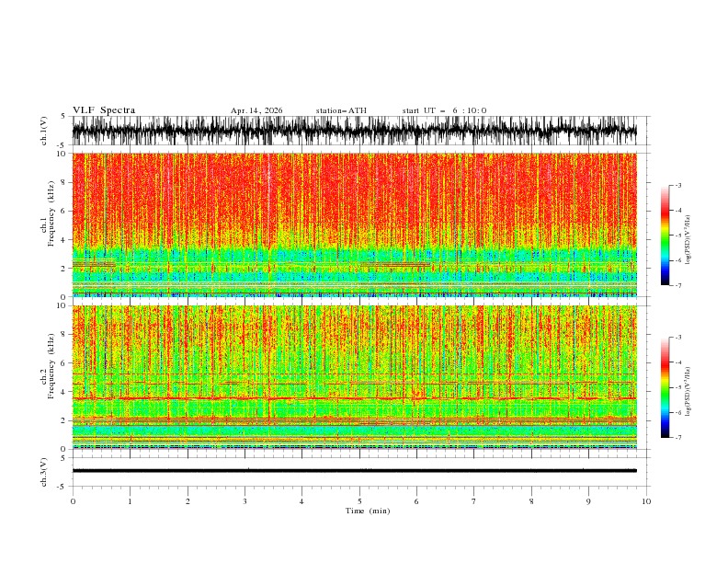Click the time axis tick label "0"
The image size is (728, 563).
pyautogui.click(x=73, y=501)
